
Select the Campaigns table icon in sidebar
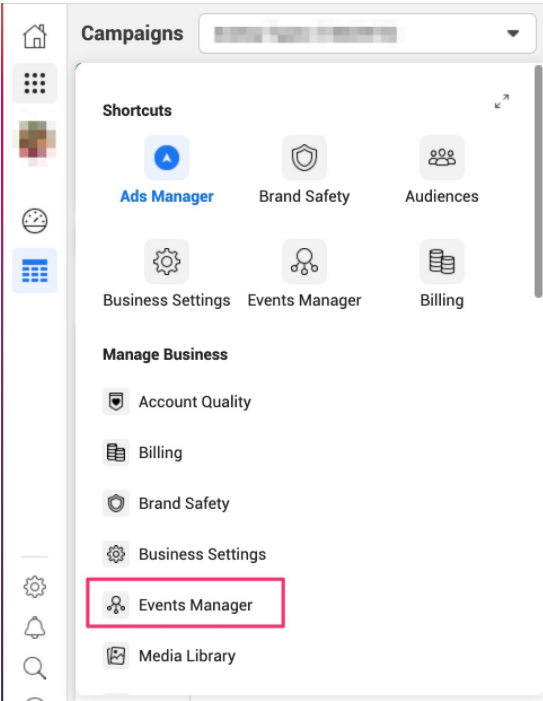[x=35, y=270]
